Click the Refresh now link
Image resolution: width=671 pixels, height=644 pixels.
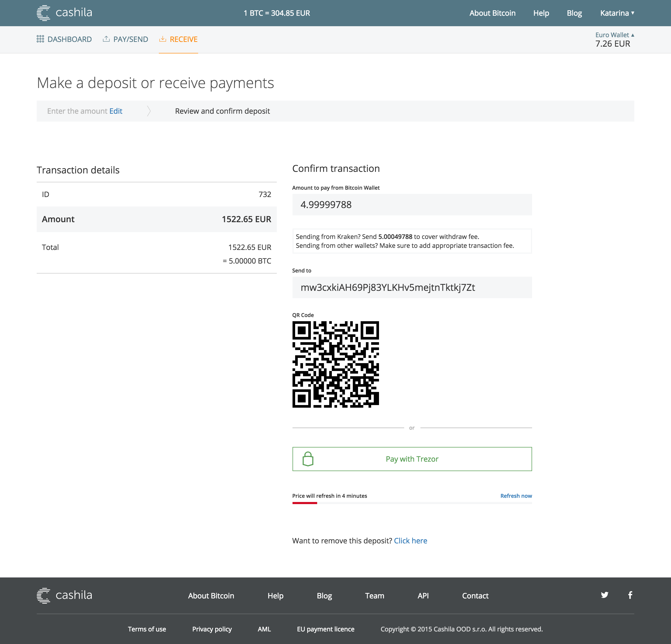coord(516,496)
